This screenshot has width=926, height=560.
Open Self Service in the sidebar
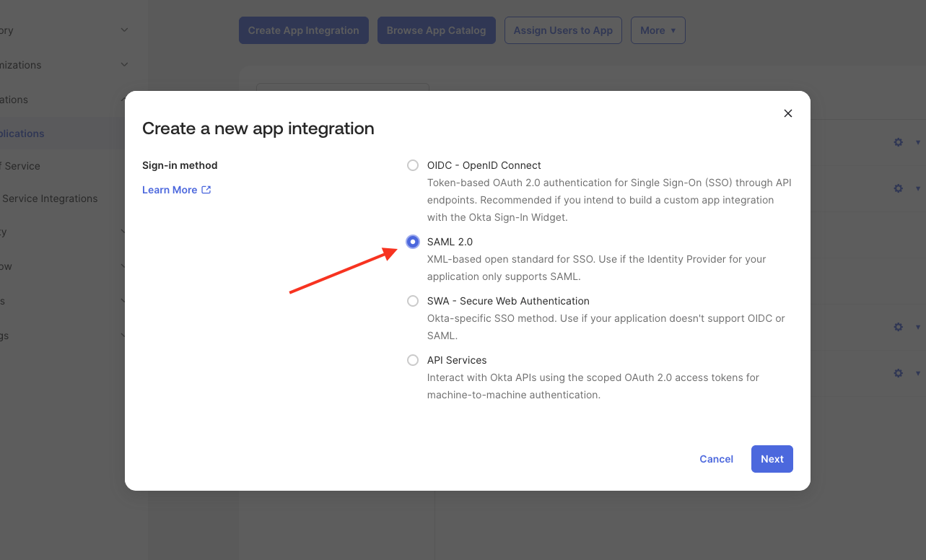click(x=20, y=166)
